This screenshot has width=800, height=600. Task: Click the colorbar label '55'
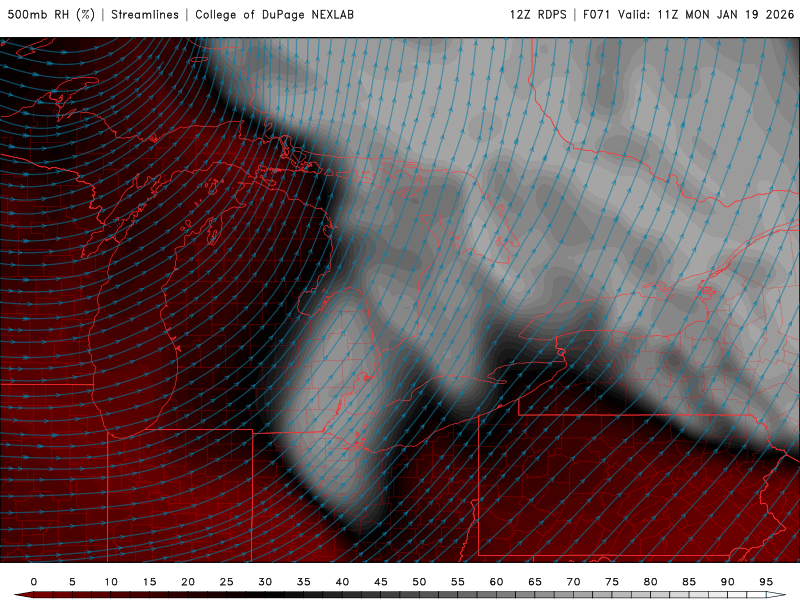point(458,582)
